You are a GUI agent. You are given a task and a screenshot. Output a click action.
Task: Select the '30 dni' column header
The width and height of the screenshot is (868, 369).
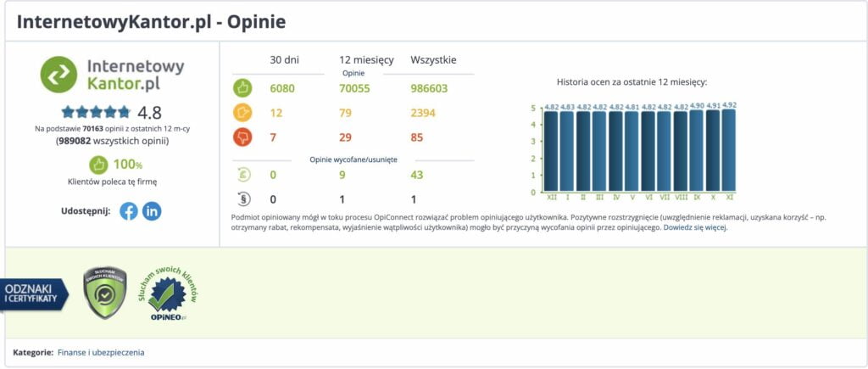coord(284,60)
